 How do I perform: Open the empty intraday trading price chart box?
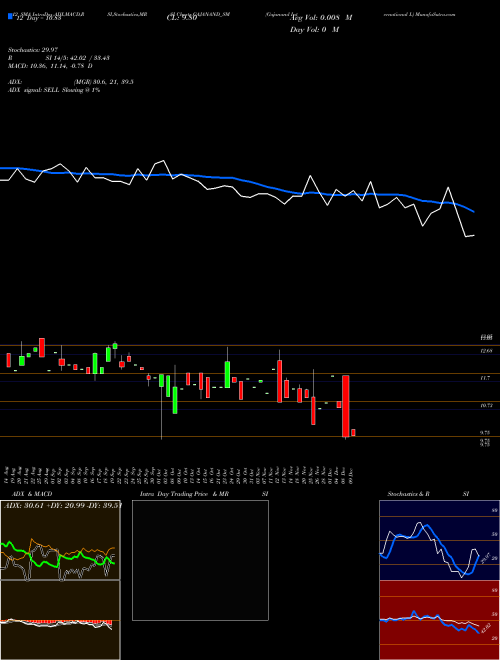point(200,560)
